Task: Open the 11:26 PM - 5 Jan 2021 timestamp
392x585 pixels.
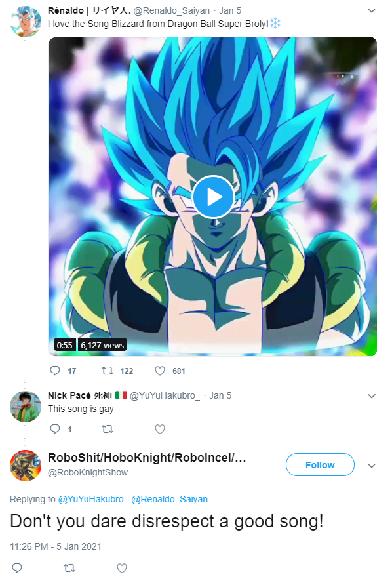Action: (x=56, y=546)
